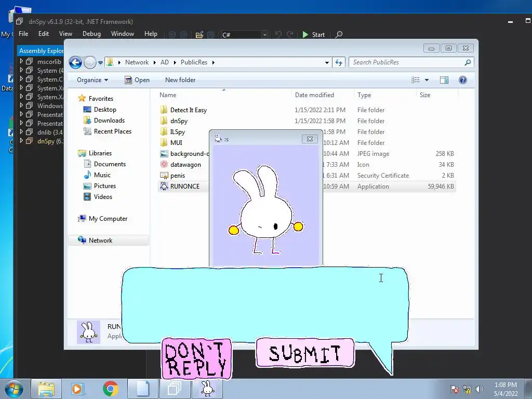
Task: Open Pictures library
Action: coord(105,186)
